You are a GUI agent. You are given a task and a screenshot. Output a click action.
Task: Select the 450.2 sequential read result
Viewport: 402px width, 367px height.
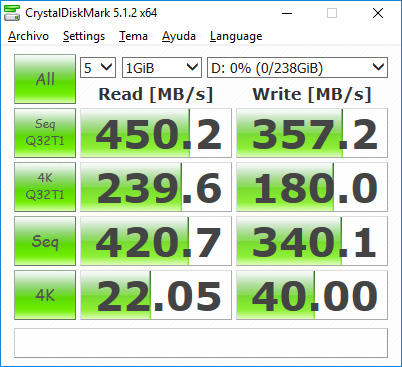[156, 133]
